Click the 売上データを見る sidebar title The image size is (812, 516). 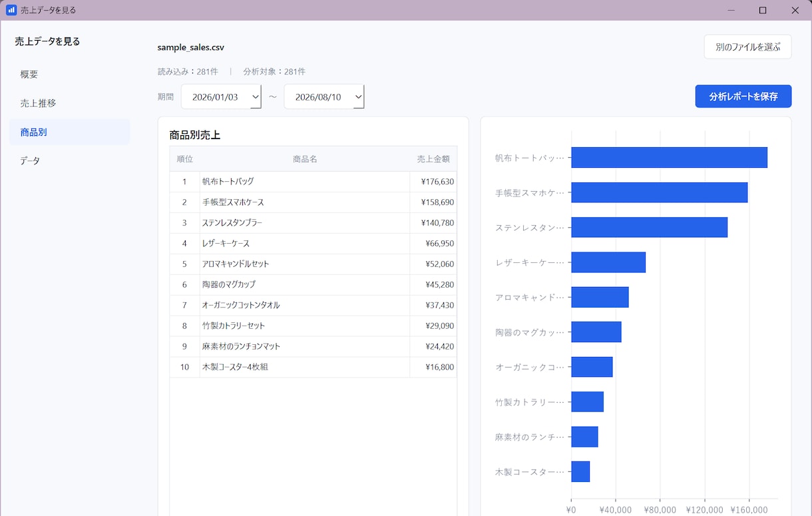click(47, 41)
